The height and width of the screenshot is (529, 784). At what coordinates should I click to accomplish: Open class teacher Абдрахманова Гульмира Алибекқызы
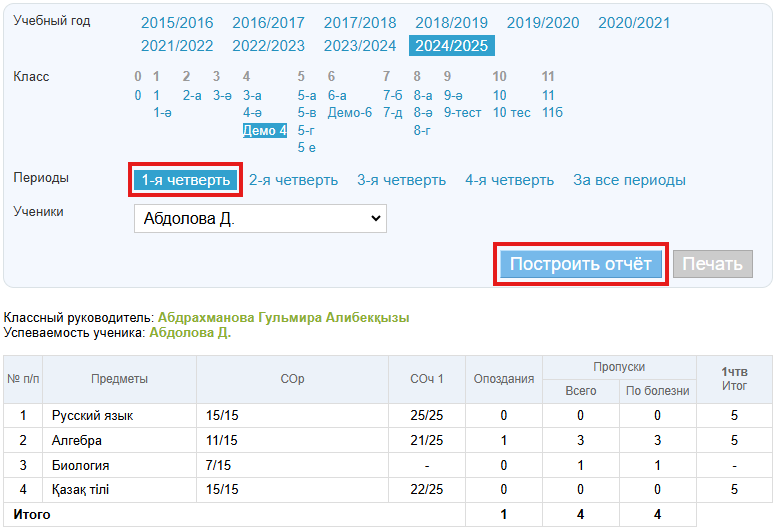click(x=283, y=317)
